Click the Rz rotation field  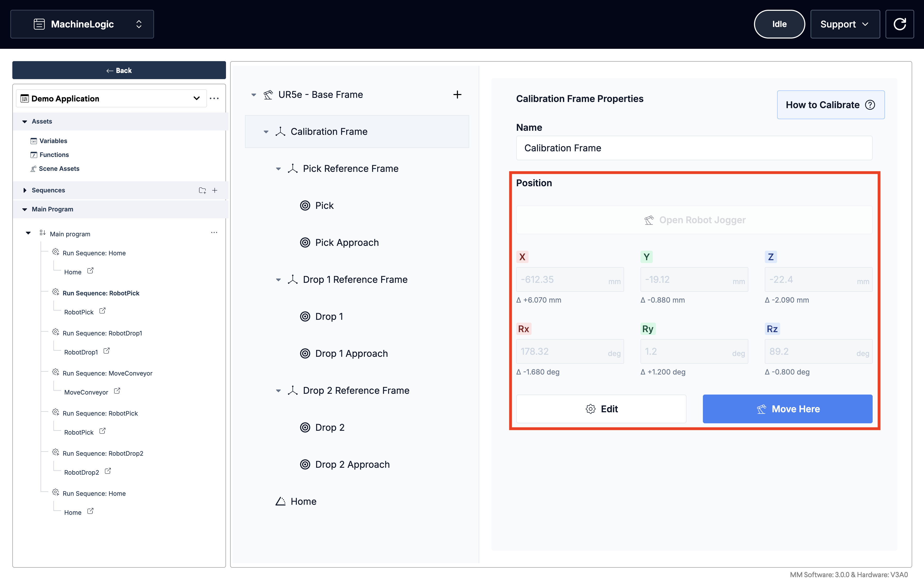tap(818, 351)
